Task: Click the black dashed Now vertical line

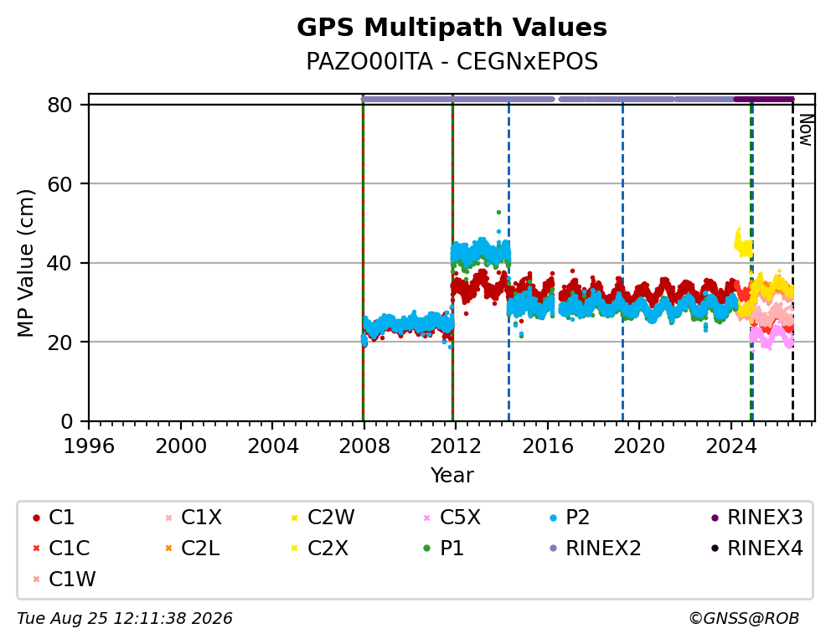Action: click(792, 265)
